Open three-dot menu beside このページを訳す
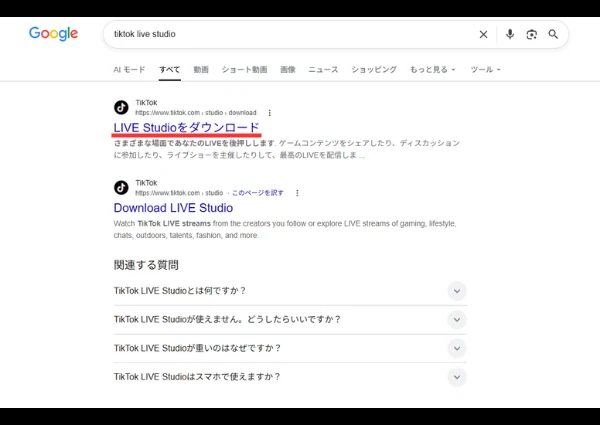600x425 pixels. point(297,193)
